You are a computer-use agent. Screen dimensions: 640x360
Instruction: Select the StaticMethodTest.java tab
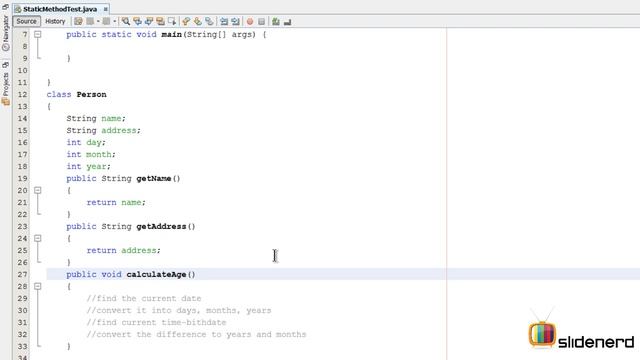[x=60, y=9]
